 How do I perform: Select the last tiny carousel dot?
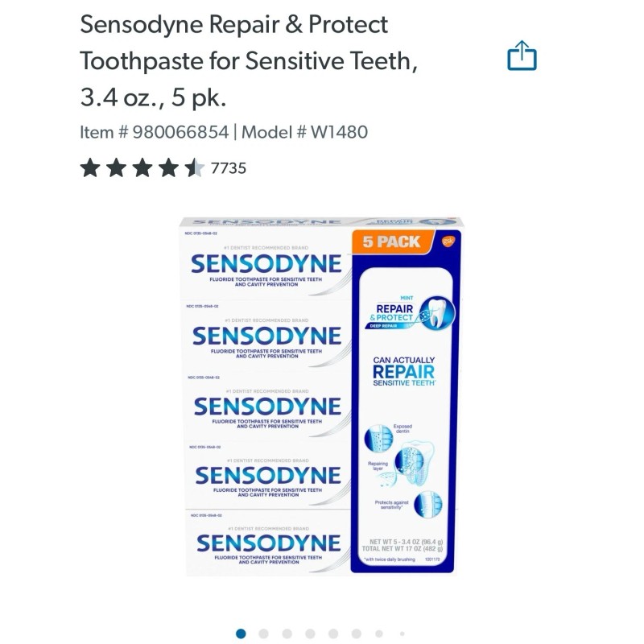(402, 634)
